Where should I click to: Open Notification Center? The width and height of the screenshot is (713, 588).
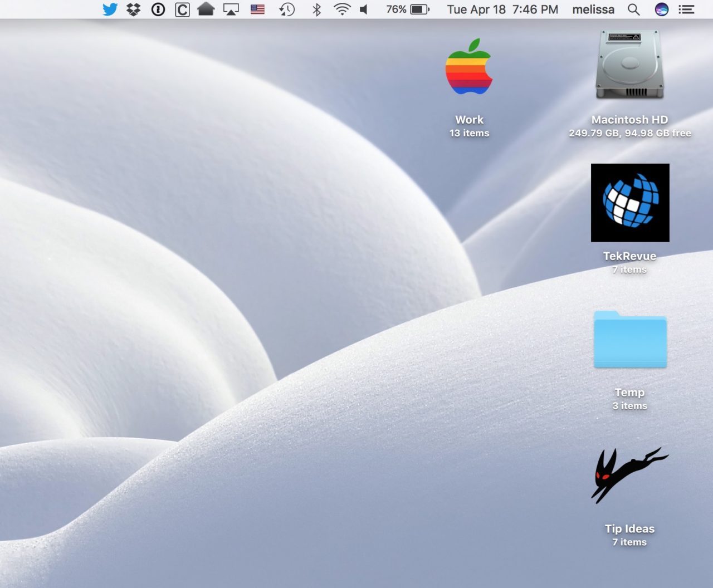point(686,9)
